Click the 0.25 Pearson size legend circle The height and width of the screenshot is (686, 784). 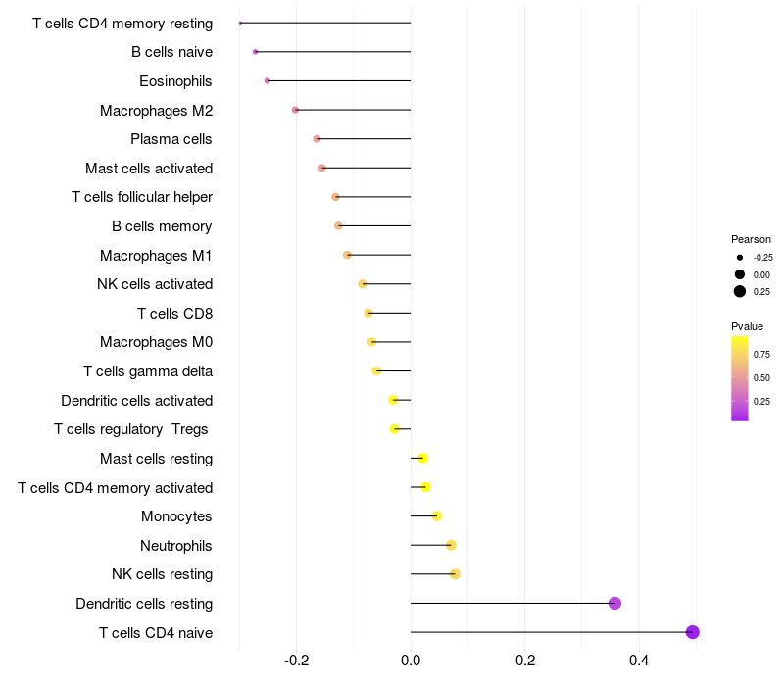[740, 291]
